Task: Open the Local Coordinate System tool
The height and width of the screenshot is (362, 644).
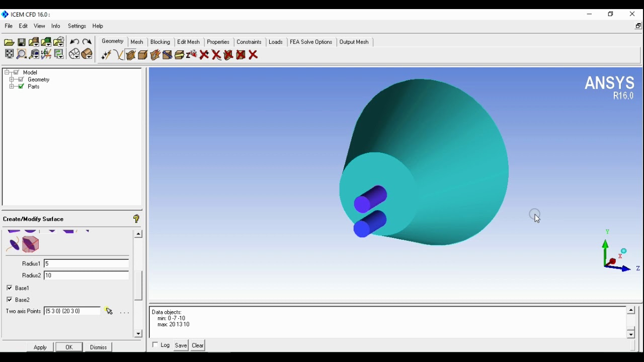Action: coord(46,54)
